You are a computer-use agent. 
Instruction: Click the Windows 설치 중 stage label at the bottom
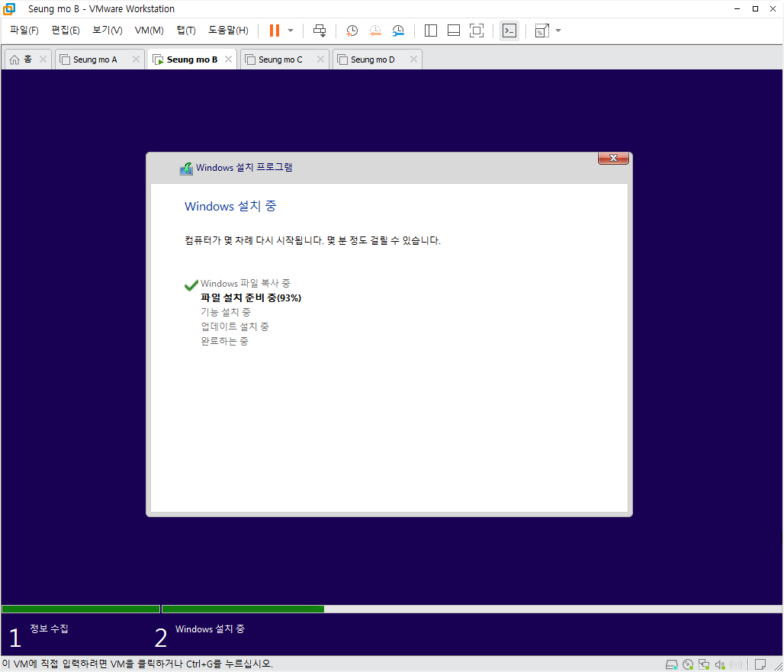click(x=210, y=629)
